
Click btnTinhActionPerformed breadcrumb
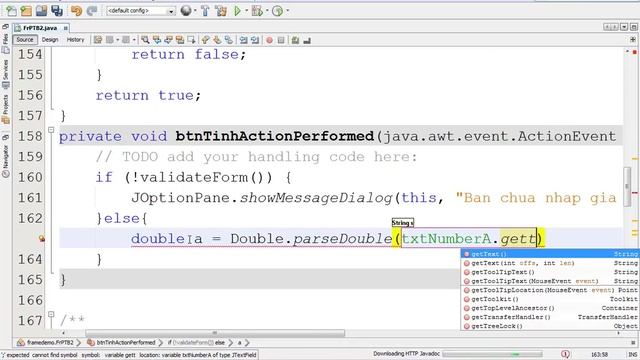coord(122,342)
